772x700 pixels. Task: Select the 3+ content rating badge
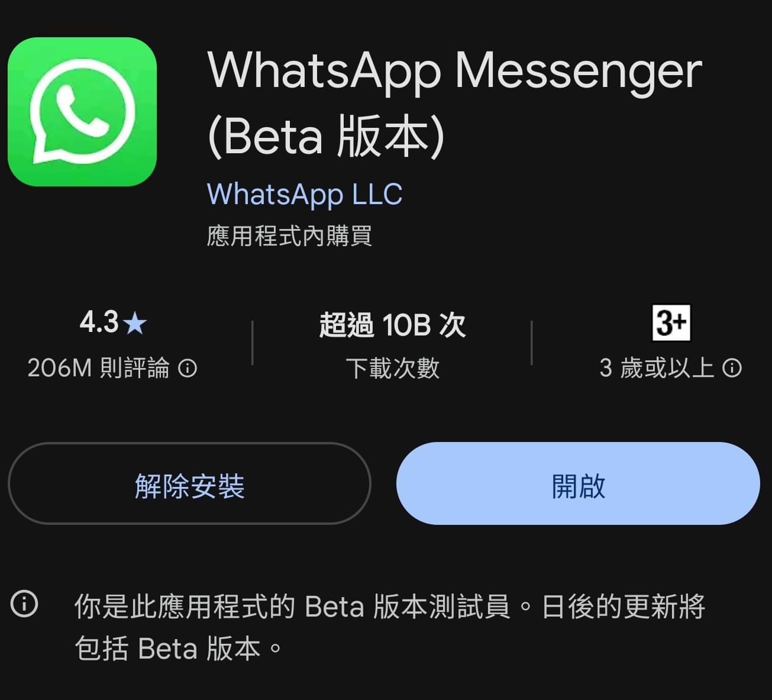671,323
